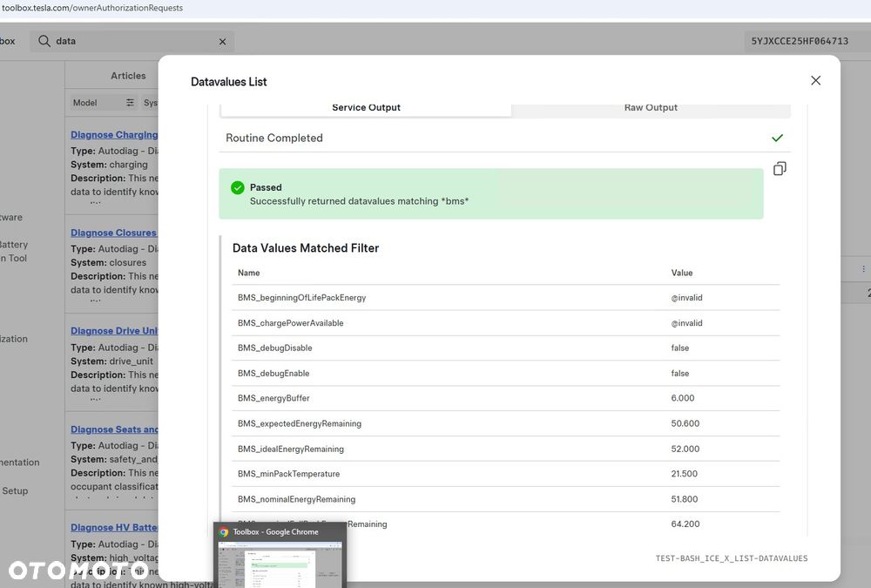Screen dimensions: 871x588
Task: Clear the search box with the X icon
Action: point(223,42)
